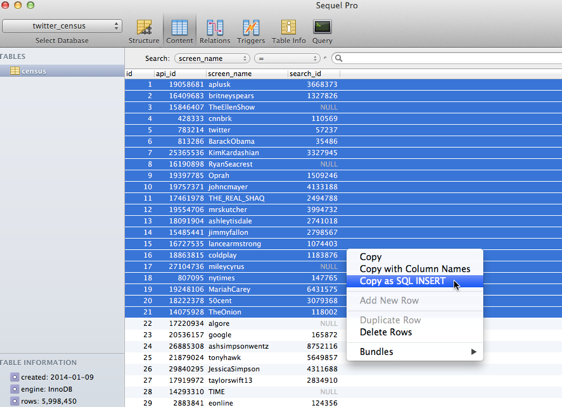This screenshot has width=562, height=407.
Task: Sort by the id column header
Action: [140, 73]
